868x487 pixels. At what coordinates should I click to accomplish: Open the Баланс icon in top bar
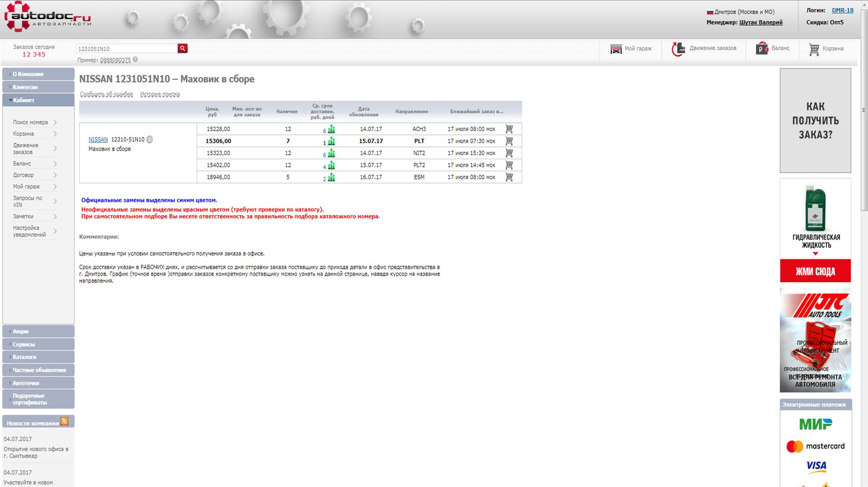762,48
